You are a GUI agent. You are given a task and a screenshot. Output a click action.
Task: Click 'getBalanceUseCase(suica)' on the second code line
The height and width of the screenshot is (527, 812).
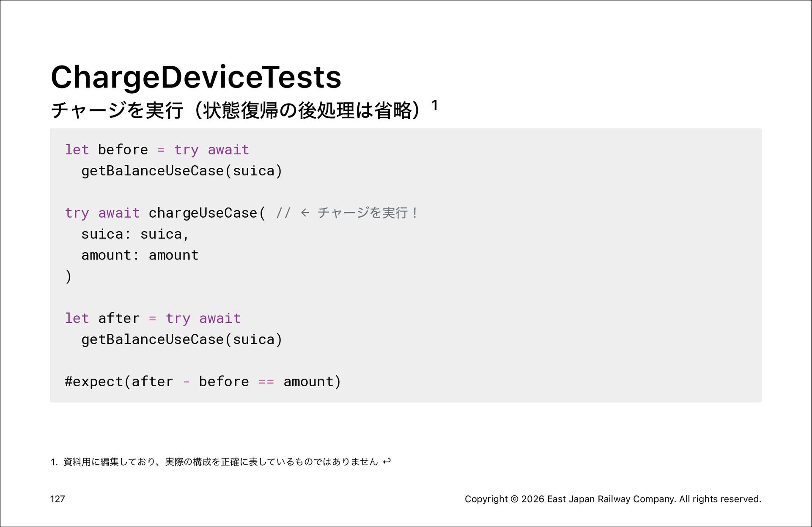pos(181,171)
